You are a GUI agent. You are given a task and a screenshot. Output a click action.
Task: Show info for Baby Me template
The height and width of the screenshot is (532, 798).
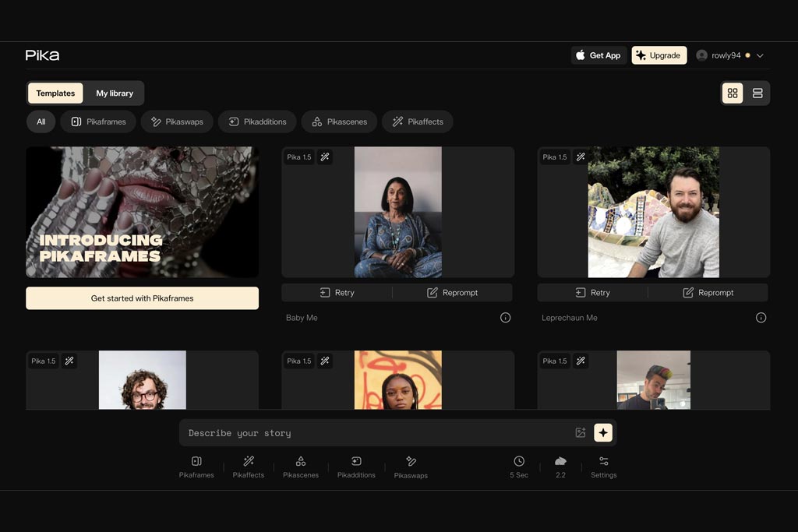505,318
